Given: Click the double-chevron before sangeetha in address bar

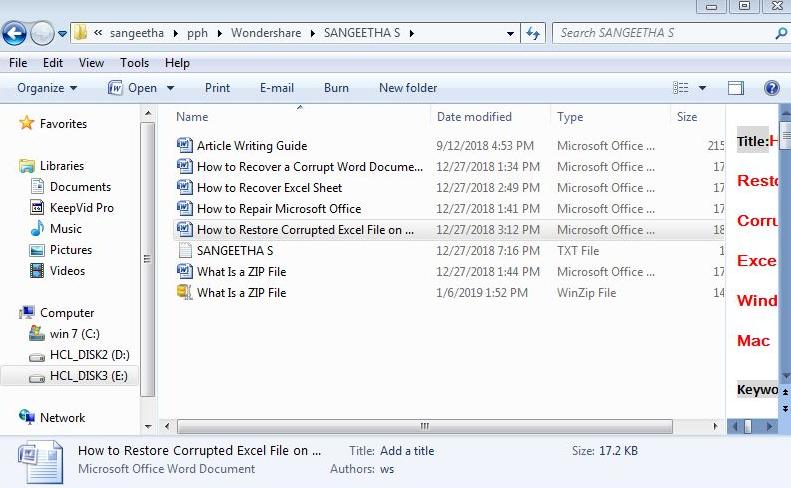Looking at the screenshot, I should point(98,33).
